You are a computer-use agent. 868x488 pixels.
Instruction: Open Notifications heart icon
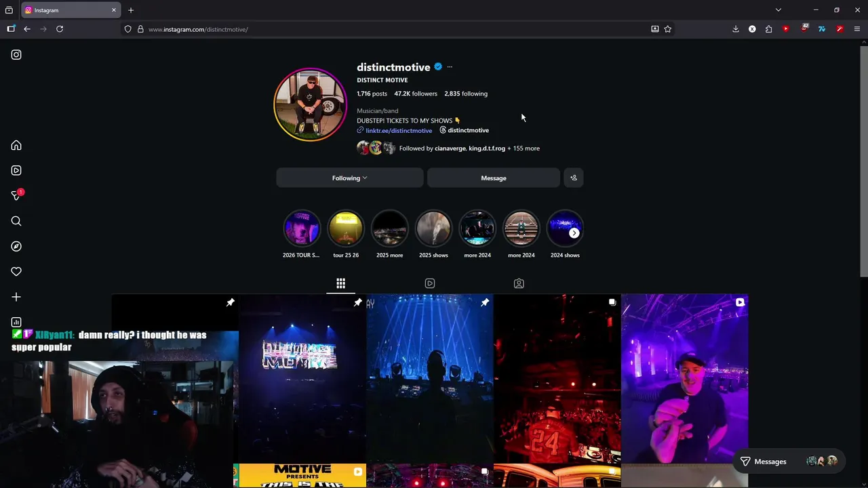click(x=16, y=272)
